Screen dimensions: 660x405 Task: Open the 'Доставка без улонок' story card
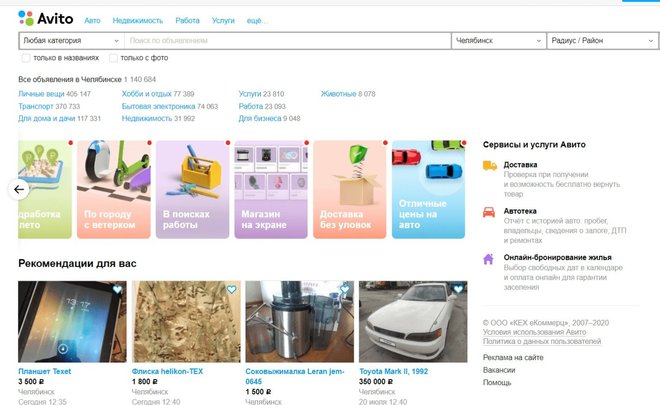tap(347, 190)
